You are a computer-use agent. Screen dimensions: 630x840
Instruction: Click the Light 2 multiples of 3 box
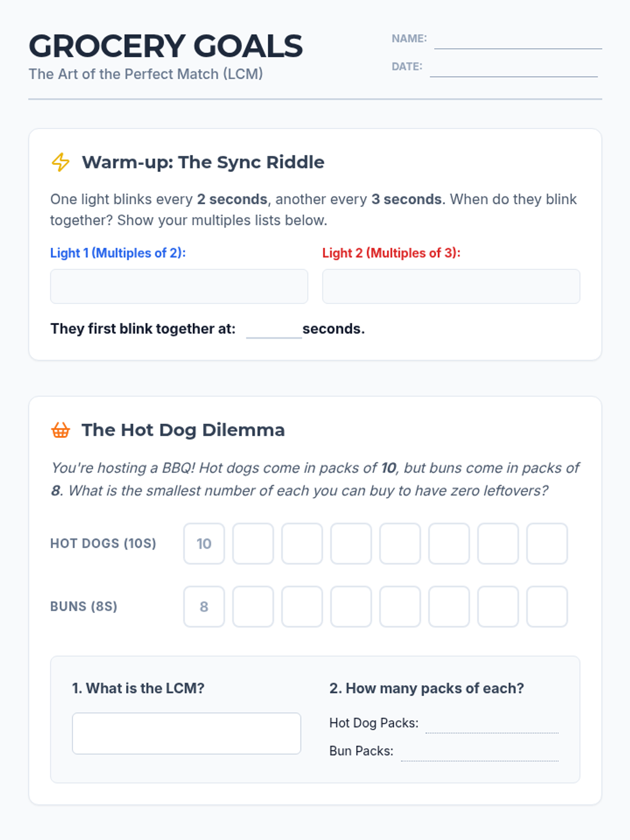pos(451,287)
